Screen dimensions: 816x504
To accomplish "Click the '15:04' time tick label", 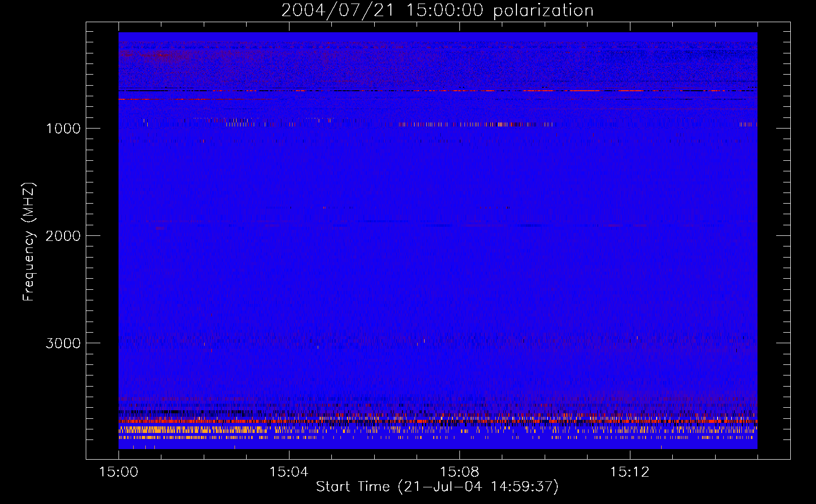I will click(x=289, y=472).
